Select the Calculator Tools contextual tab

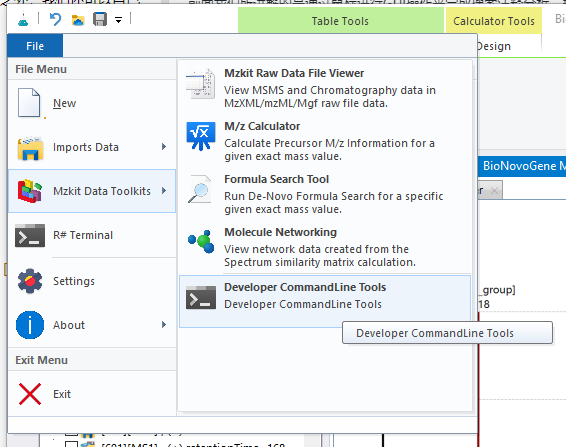(493, 21)
